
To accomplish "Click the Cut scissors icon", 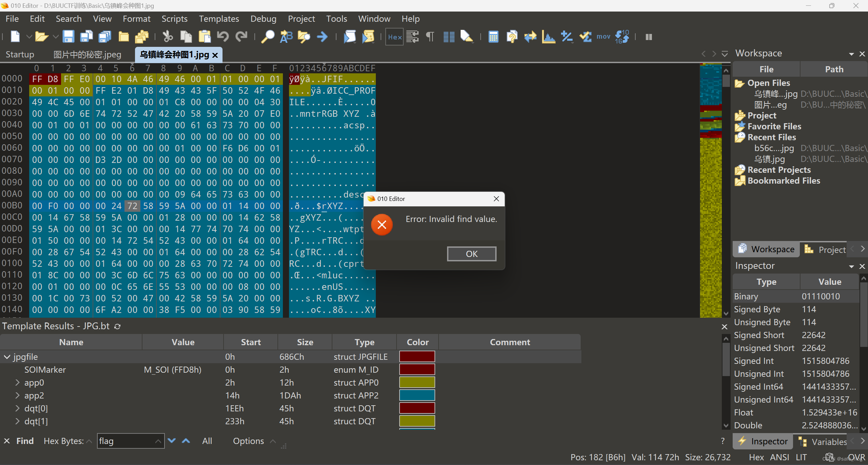I will pyautogui.click(x=168, y=37).
